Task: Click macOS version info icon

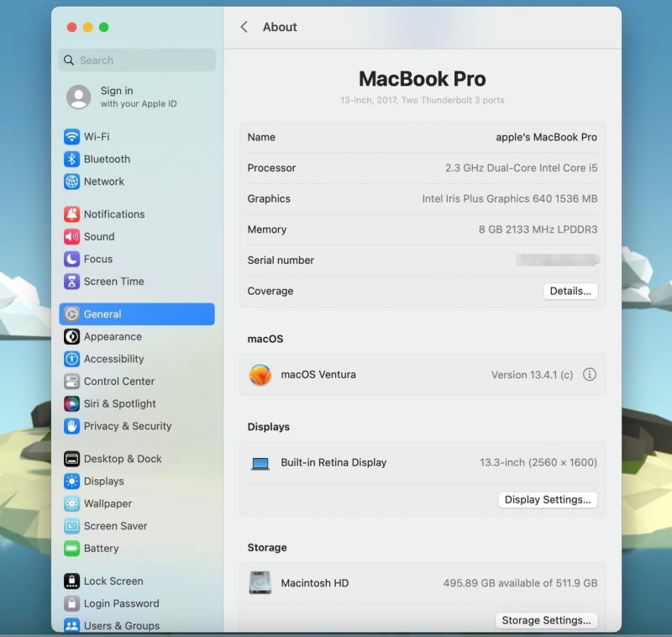Action: [590, 375]
